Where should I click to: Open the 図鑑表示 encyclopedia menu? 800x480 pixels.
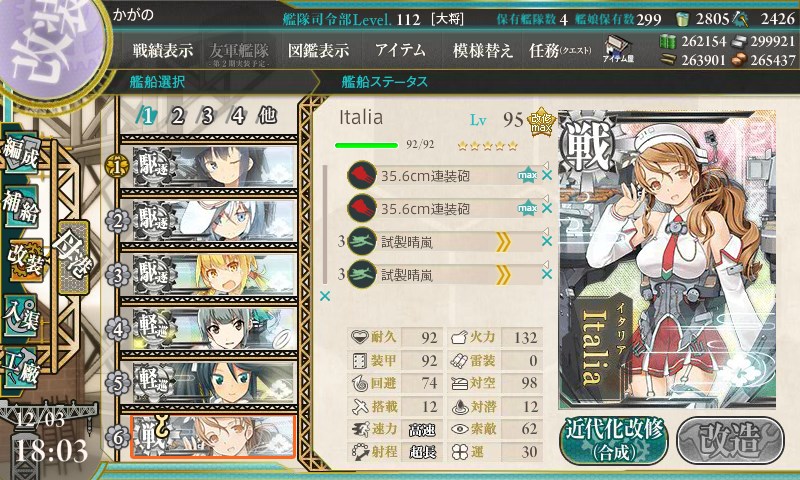click(318, 50)
